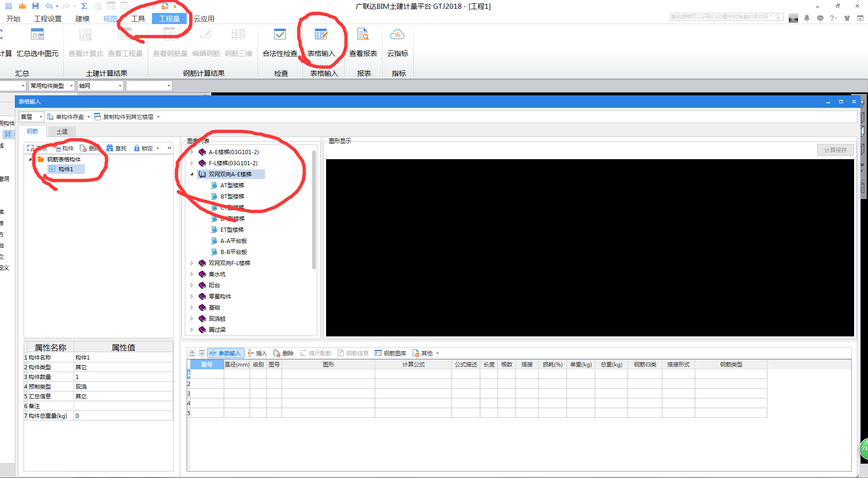Screen dimensions: 868x478
Task: Select ET型楼梯 in atlas list
Action: click(x=232, y=230)
